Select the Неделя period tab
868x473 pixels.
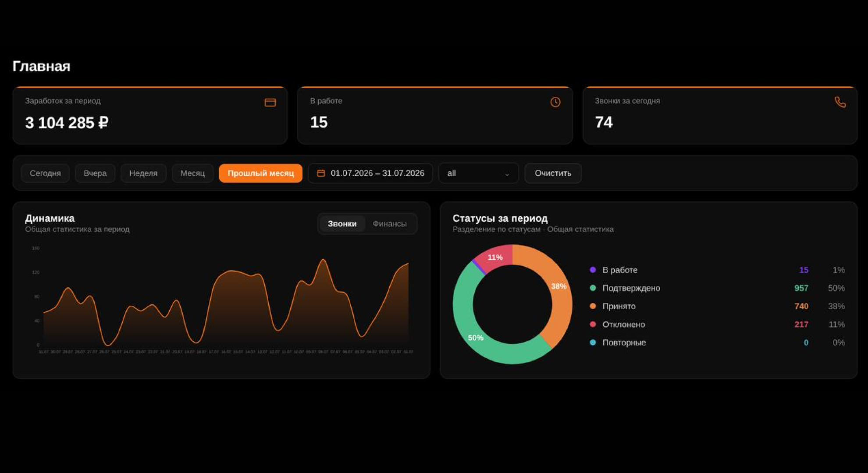pos(143,173)
